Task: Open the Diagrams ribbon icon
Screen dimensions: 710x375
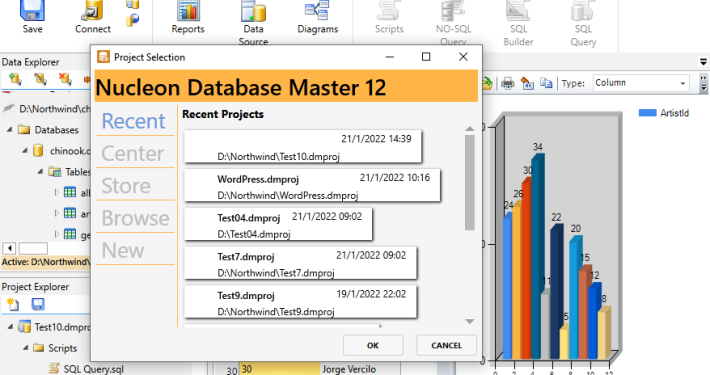Action: pyautogui.click(x=317, y=11)
